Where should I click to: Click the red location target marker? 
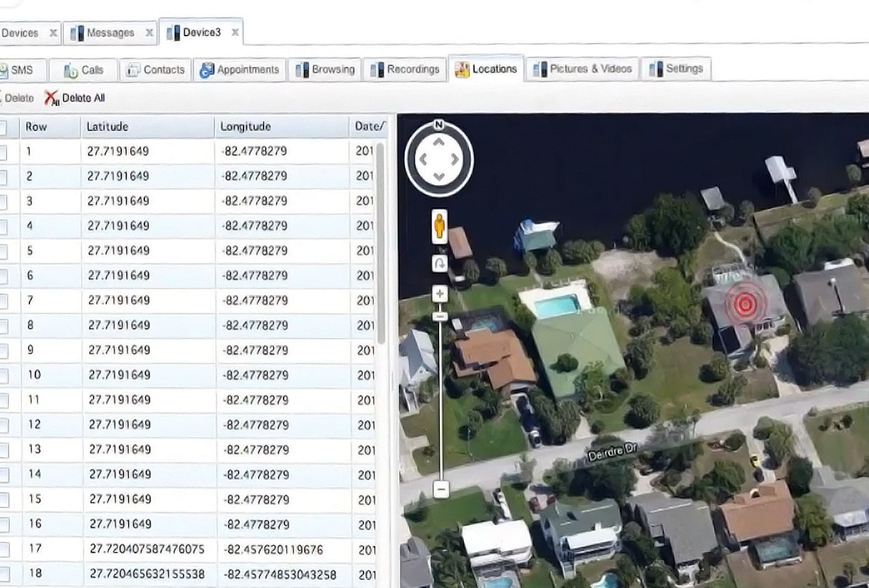[x=744, y=304]
